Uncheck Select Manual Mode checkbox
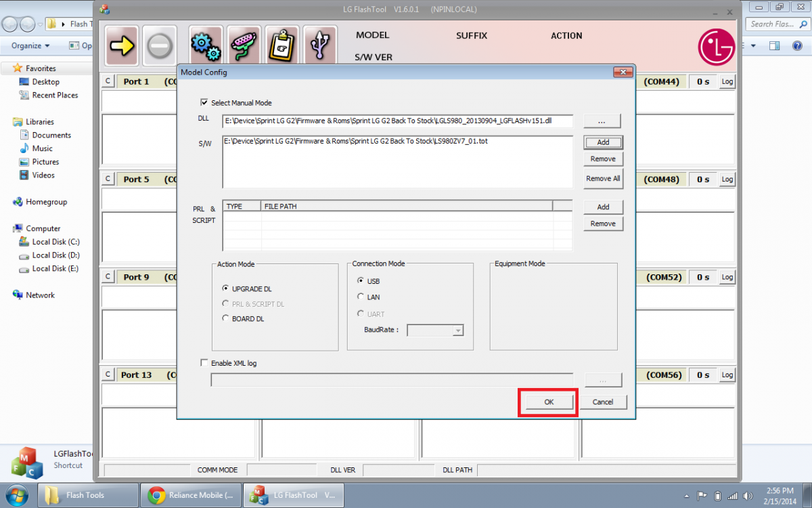Image resolution: width=812 pixels, height=508 pixels. (204, 103)
